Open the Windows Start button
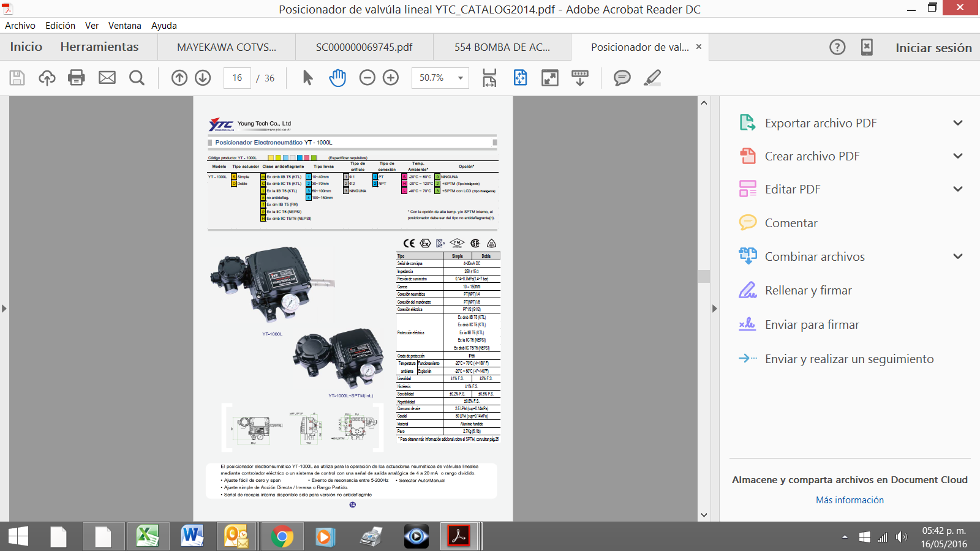Viewport: 980px width, 551px height. pyautogui.click(x=18, y=537)
